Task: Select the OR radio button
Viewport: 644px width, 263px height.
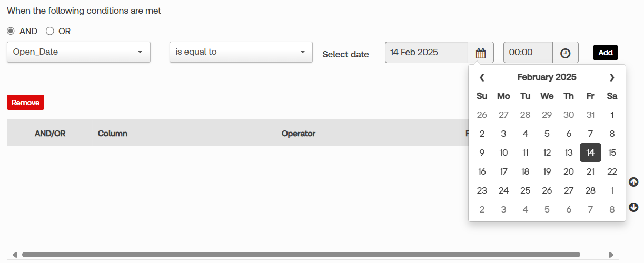Action: 50,31
